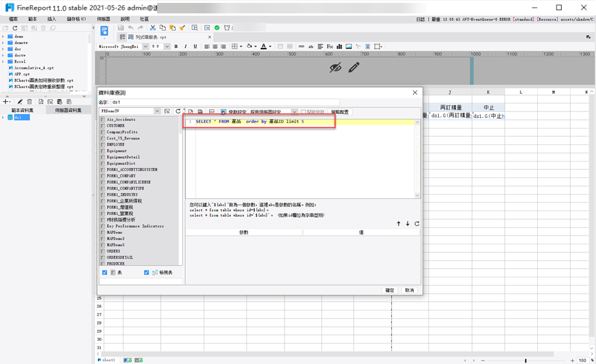The width and height of the screenshot is (596, 364).
Task: Adjust the zoom slider in the status bar
Action: point(526,361)
